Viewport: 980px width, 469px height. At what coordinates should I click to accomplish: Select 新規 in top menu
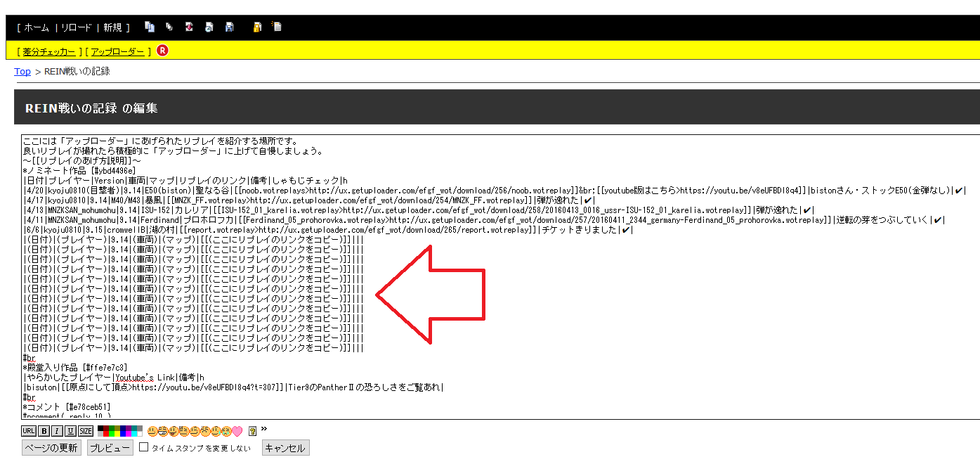click(112, 28)
